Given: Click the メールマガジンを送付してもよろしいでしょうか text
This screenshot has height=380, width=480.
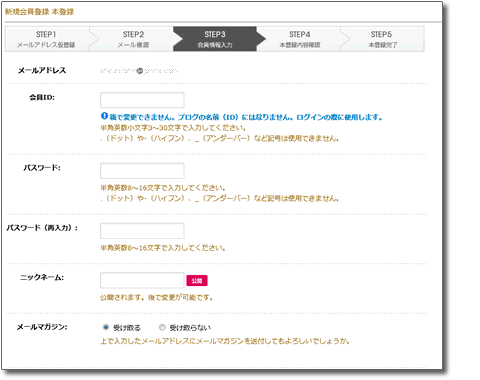Looking at the screenshot, I should pyautogui.click(x=225, y=341).
